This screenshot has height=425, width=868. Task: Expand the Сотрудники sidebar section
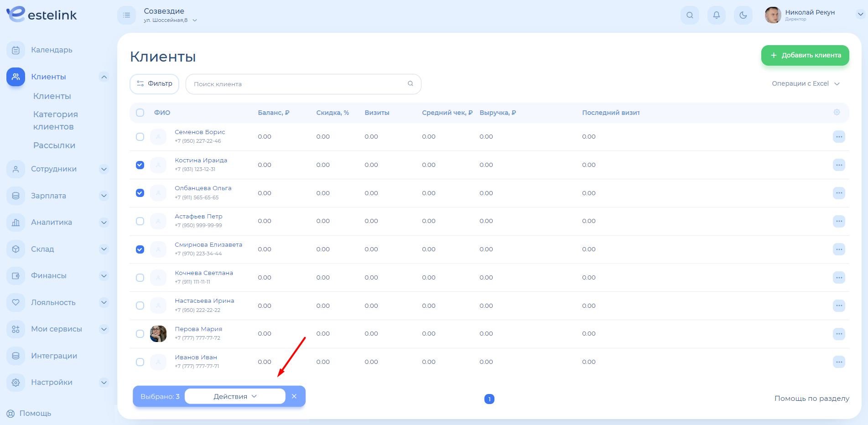104,169
